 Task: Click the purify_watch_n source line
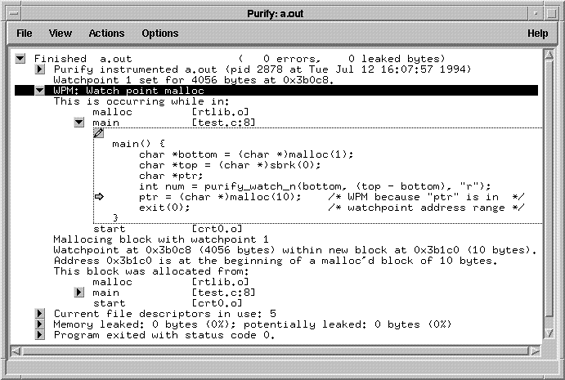pos(315,186)
